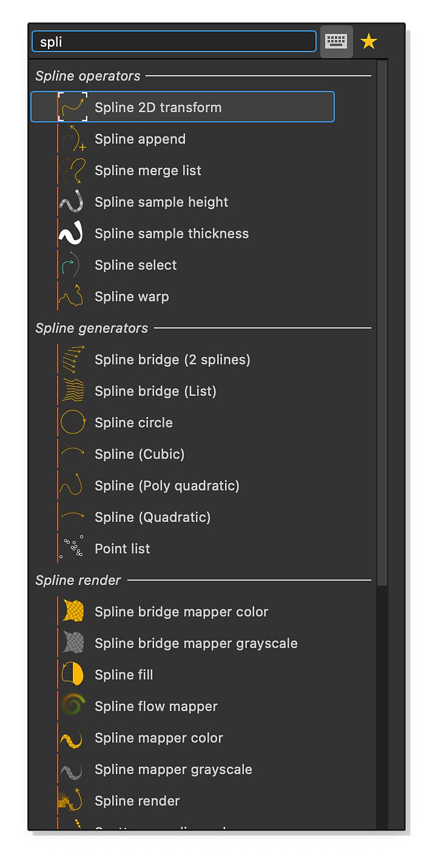Click the Spline bridge (2 splines) icon

(72, 359)
